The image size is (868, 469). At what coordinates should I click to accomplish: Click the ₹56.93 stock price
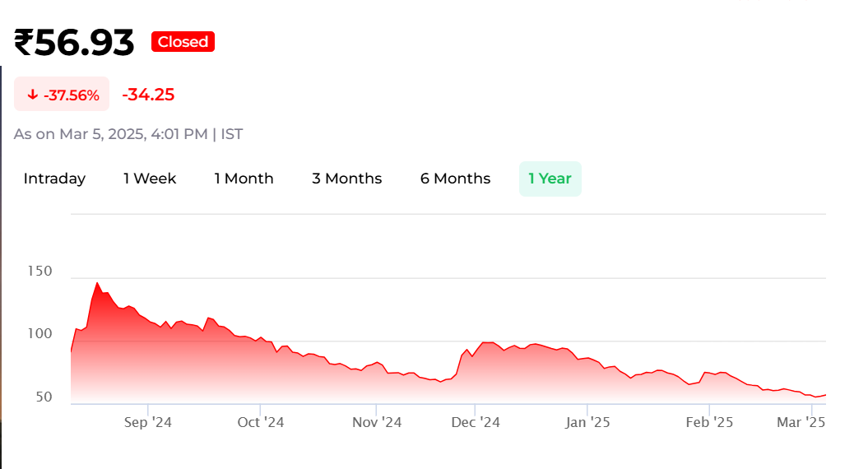tap(74, 43)
